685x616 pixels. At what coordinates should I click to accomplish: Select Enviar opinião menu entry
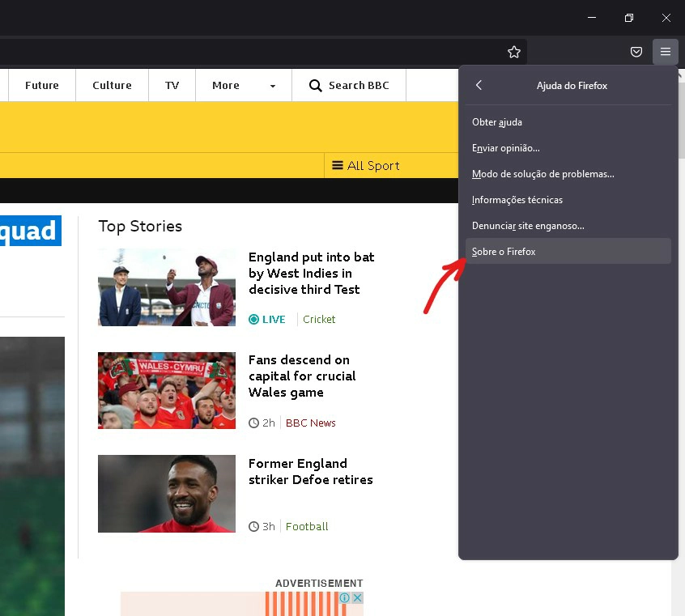568,148
